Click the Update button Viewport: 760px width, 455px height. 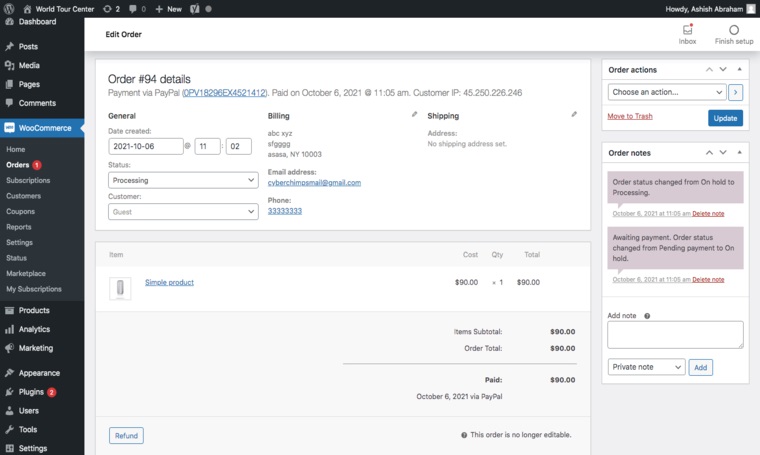point(725,118)
